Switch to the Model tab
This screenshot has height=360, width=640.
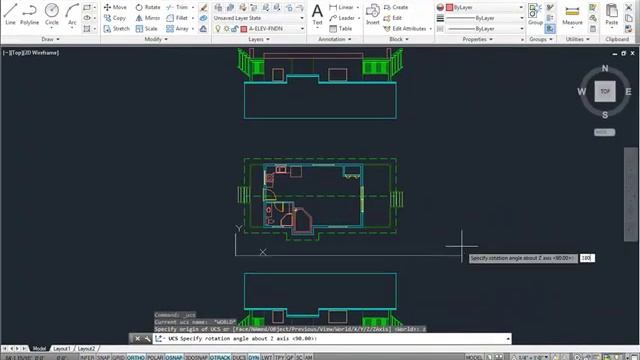tap(39, 349)
